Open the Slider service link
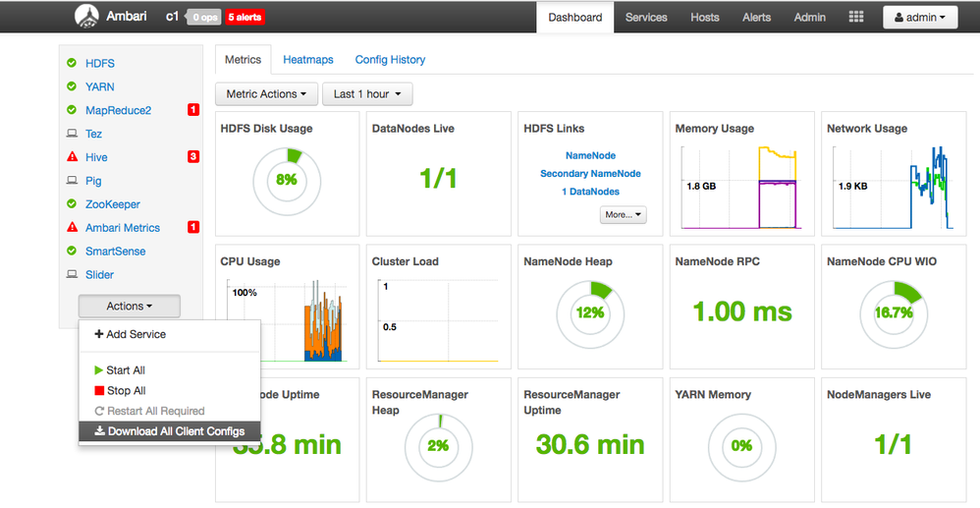 point(99,275)
